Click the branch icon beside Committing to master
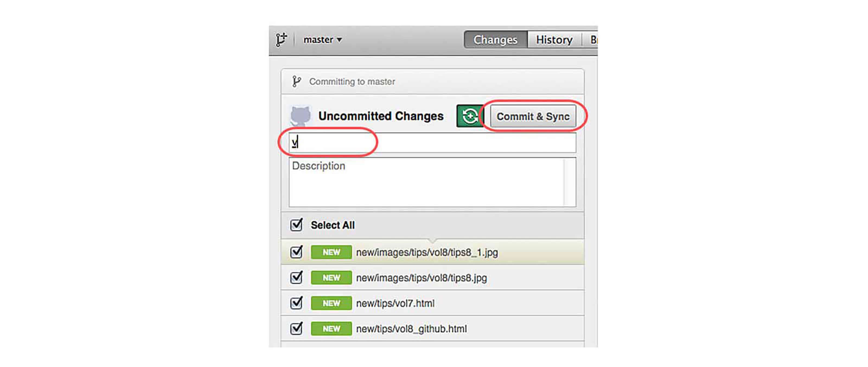The image size is (868, 367). point(296,81)
